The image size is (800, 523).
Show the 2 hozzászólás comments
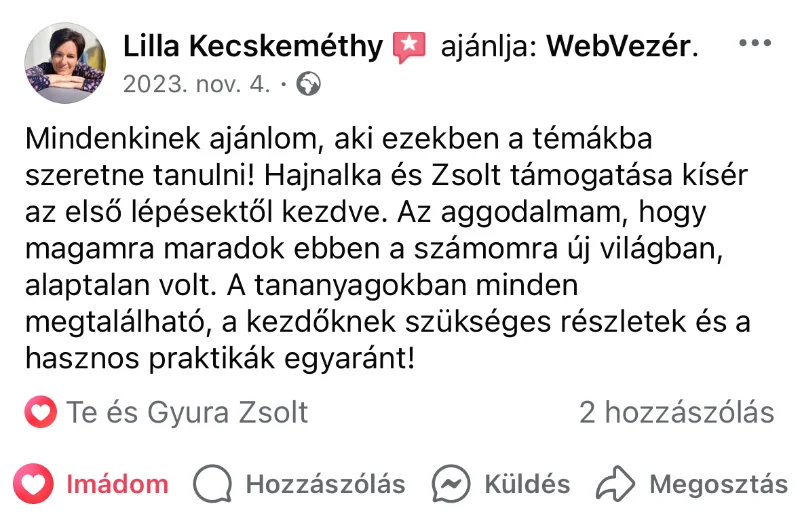(x=676, y=412)
